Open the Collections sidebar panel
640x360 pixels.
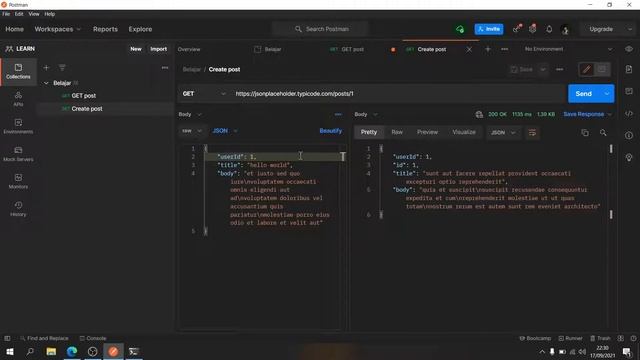tap(18, 71)
